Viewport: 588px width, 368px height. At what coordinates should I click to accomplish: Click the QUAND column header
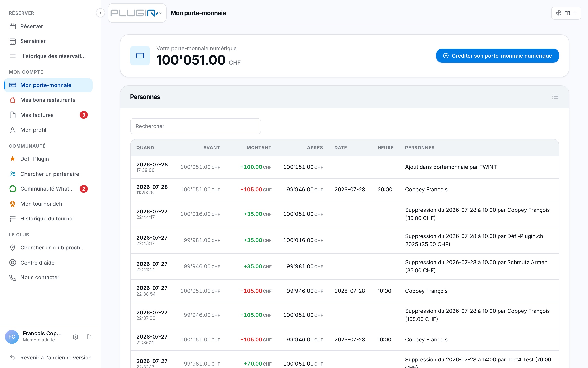pos(145,148)
